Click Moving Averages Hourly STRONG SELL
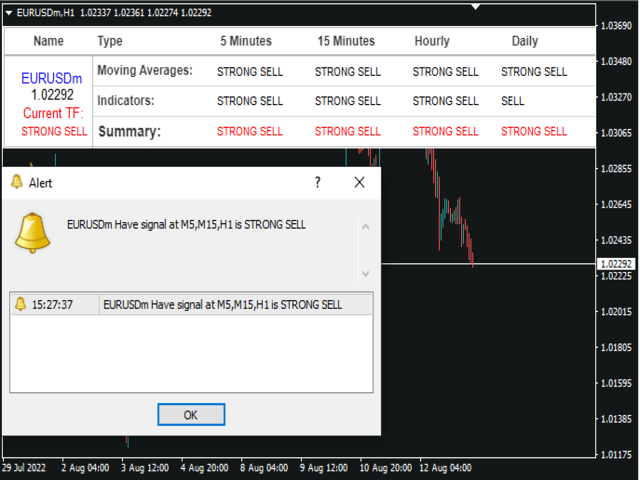Image resolution: width=640 pixels, height=480 pixels. click(445, 72)
